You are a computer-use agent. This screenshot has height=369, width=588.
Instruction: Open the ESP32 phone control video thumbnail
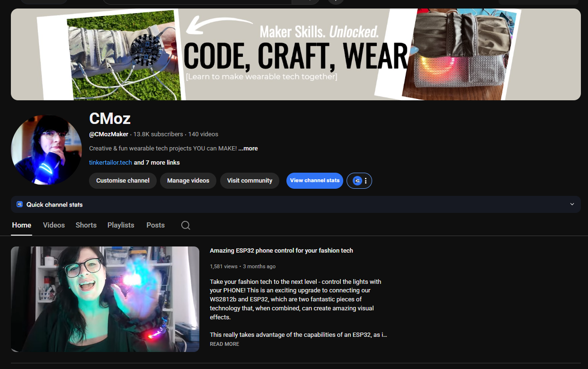point(105,299)
